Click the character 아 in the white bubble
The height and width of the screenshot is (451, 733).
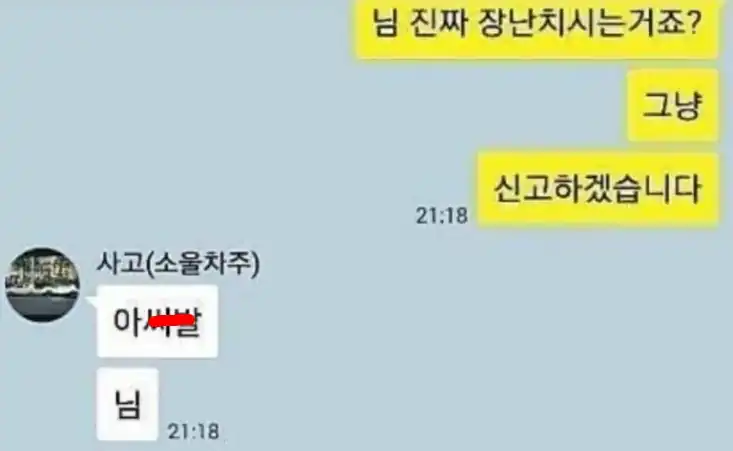tap(127, 321)
